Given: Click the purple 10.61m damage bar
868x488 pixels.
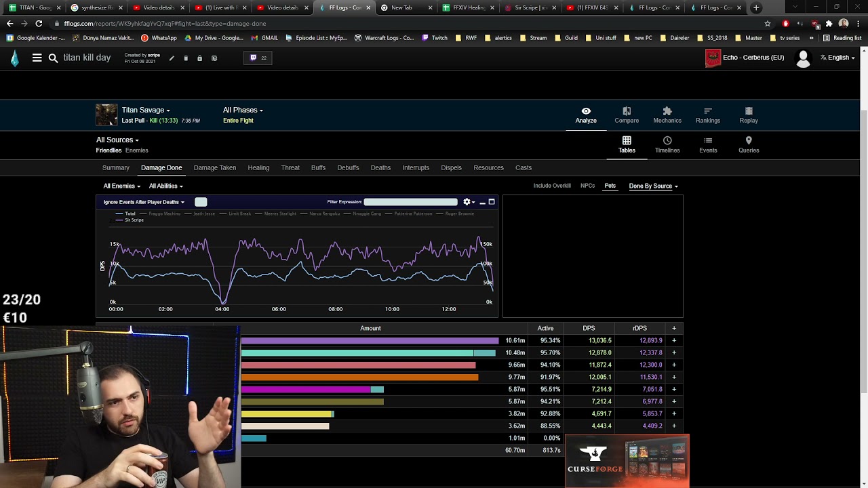Looking at the screenshot, I should point(370,340).
